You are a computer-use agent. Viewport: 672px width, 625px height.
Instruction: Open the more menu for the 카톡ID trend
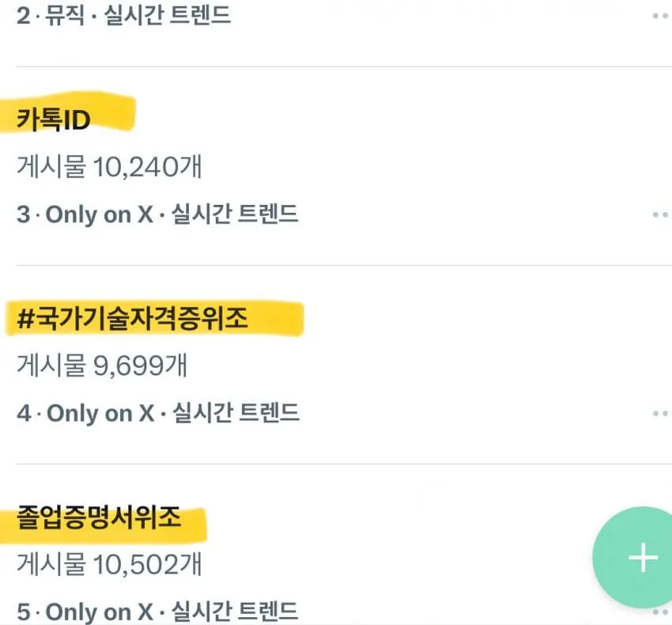[x=662, y=214]
